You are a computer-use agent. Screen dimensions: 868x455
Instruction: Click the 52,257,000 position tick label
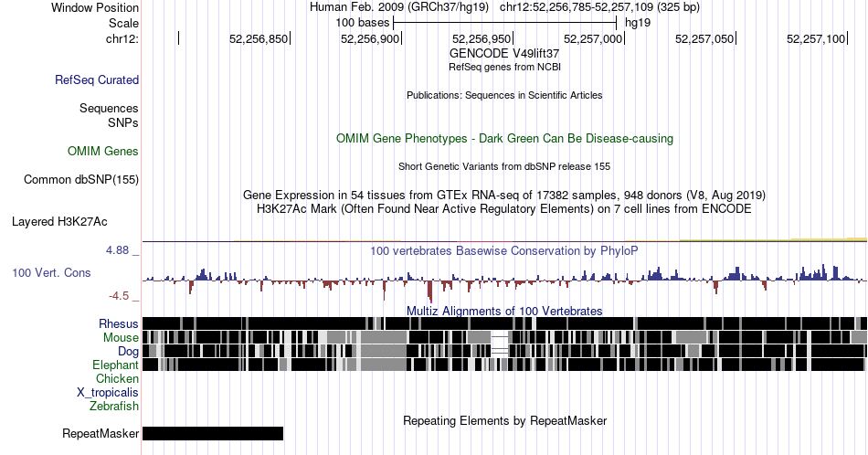[593, 38]
